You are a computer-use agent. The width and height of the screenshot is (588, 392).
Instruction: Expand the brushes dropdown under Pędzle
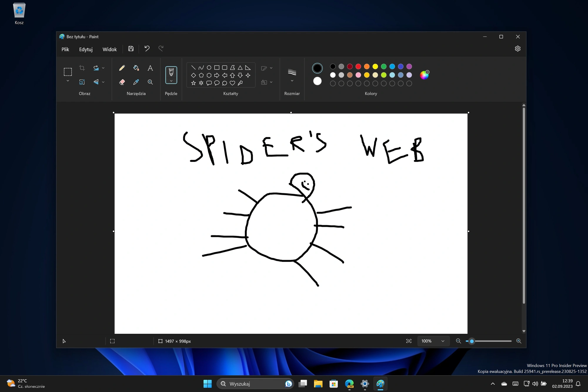[x=171, y=81]
